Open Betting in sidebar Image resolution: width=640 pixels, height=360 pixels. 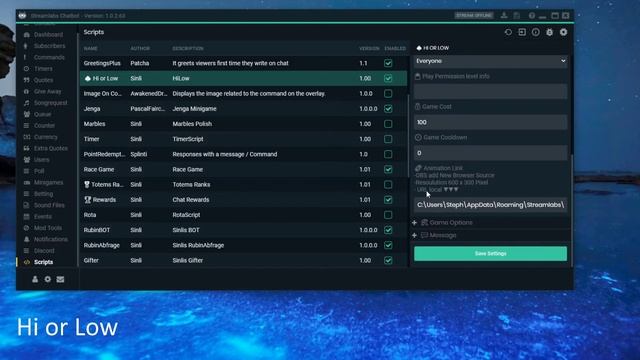click(x=43, y=194)
